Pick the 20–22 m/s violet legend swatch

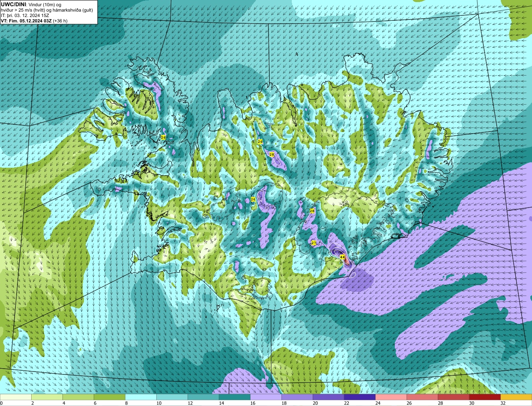(x=328, y=397)
